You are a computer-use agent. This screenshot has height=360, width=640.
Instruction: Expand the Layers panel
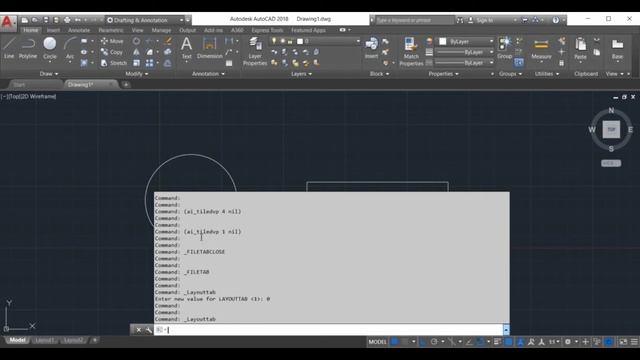point(302,74)
